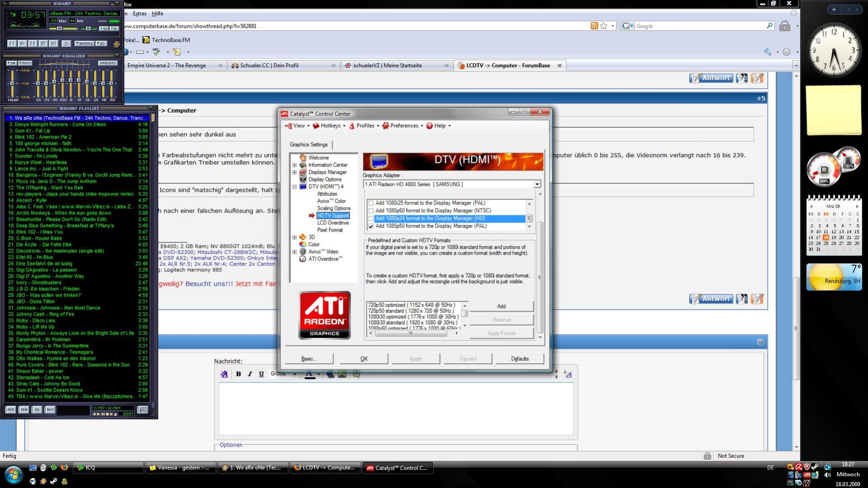
Task: Check Add 1080p24 format (HD) checkbox
Action: [x=371, y=218]
